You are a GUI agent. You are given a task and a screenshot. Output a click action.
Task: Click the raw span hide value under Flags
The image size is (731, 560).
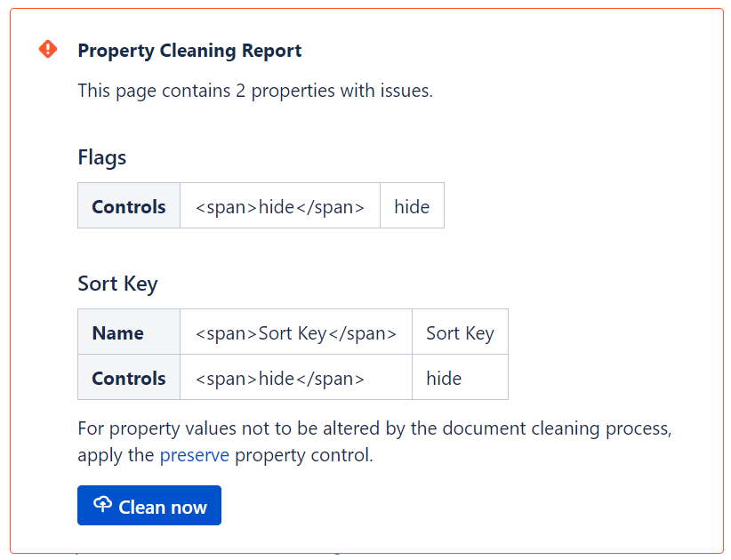279,206
